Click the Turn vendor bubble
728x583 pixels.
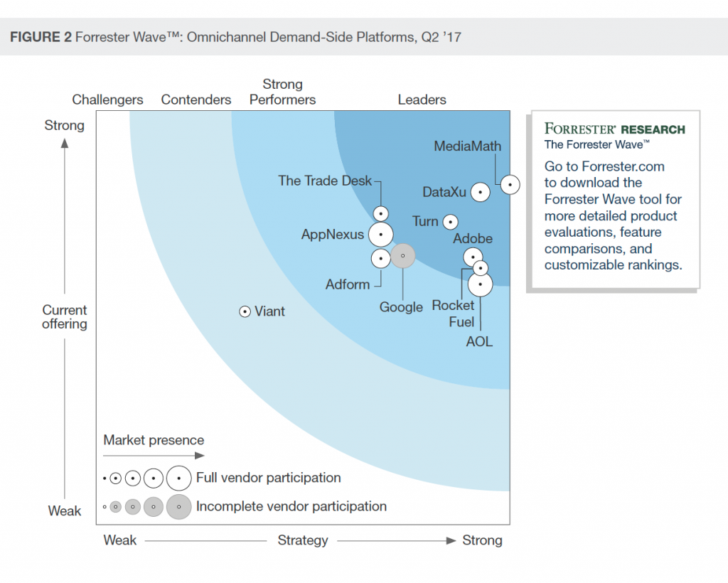point(450,222)
